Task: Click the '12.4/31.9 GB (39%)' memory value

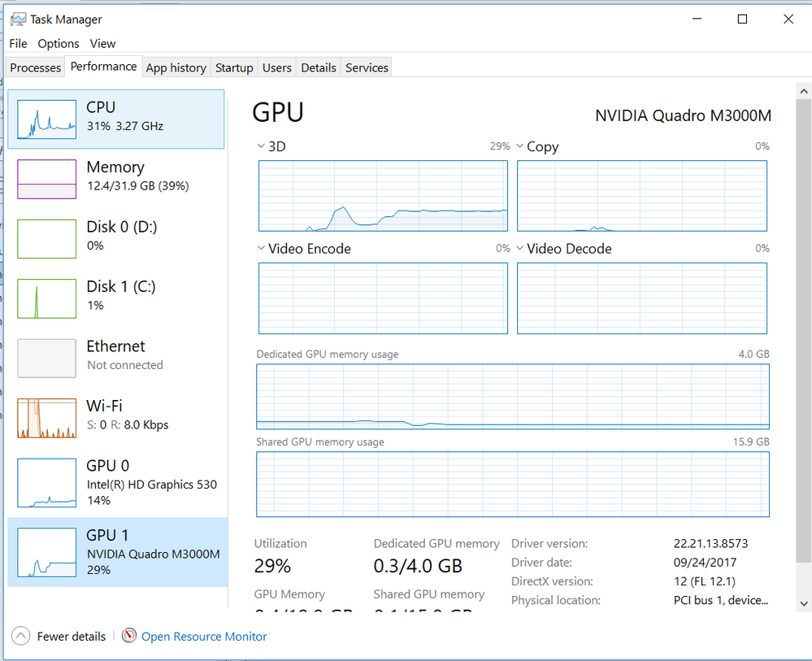Action: tap(137, 186)
